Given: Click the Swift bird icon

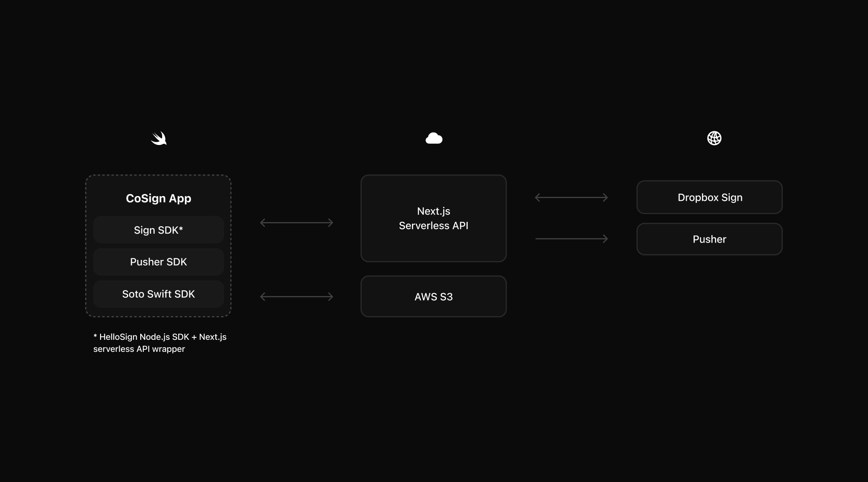Looking at the screenshot, I should (158, 138).
